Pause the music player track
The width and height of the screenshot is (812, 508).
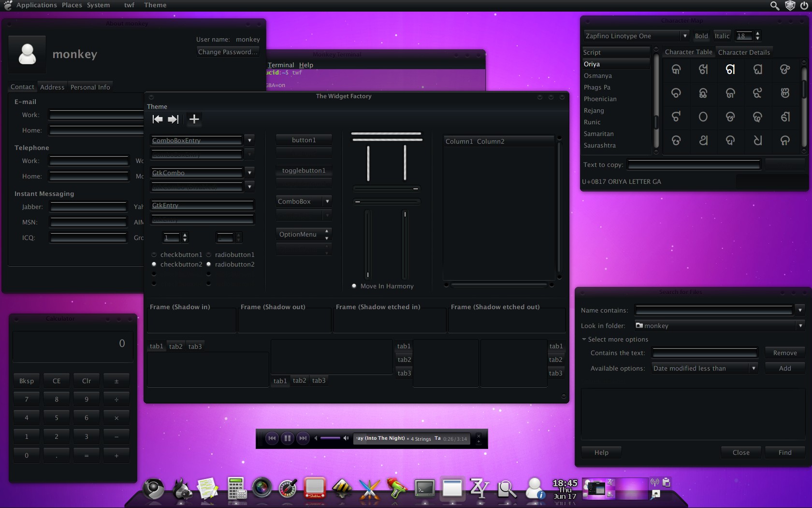(287, 438)
